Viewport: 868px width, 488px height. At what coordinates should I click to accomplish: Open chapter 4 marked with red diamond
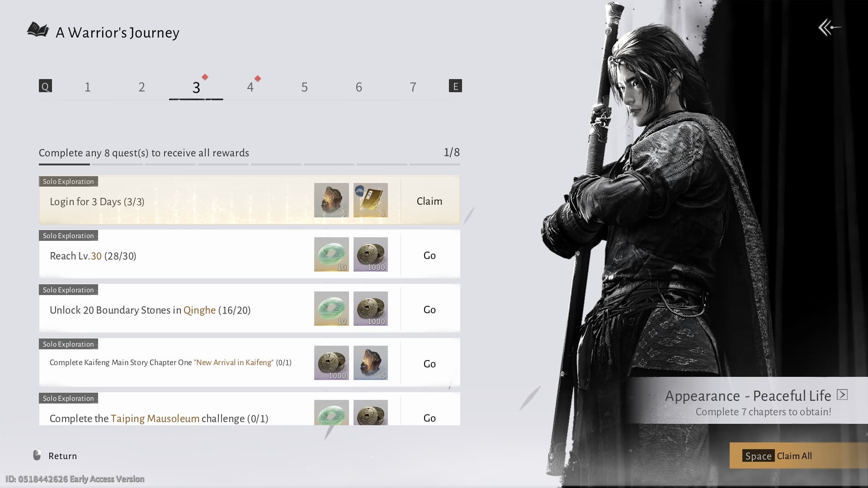pyautogui.click(x=250, y=87)
